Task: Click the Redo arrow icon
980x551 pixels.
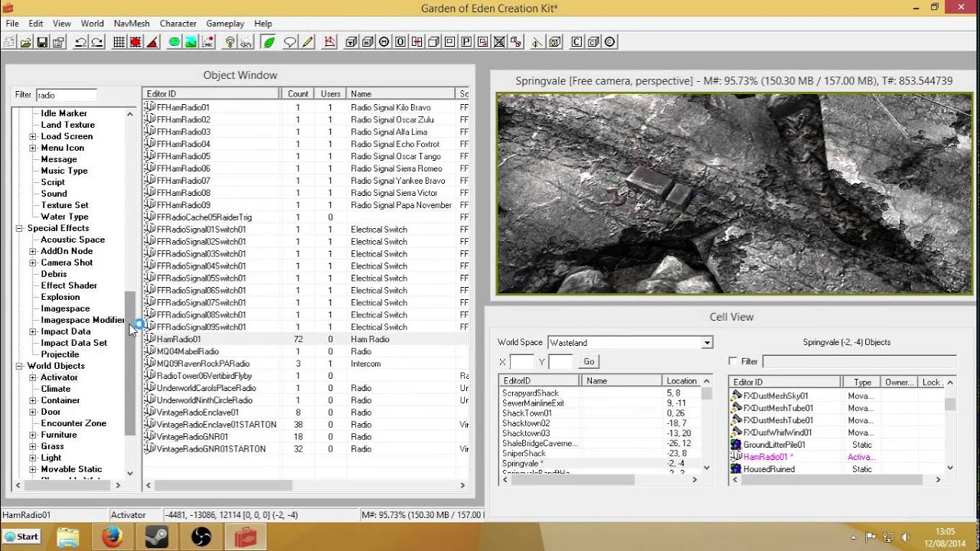Action: 97,42
